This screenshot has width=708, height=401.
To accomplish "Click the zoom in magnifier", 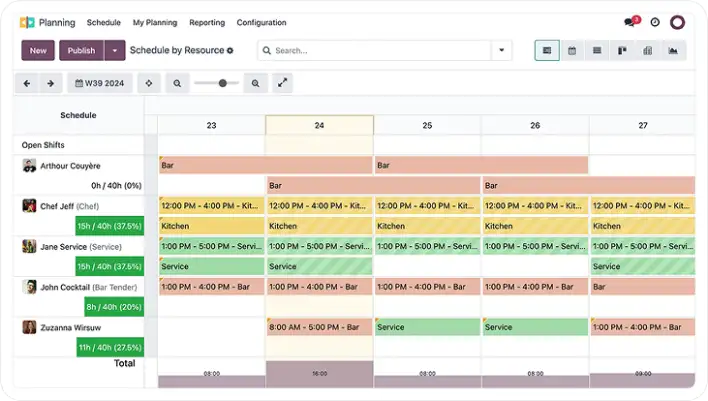I will (256, 84).
